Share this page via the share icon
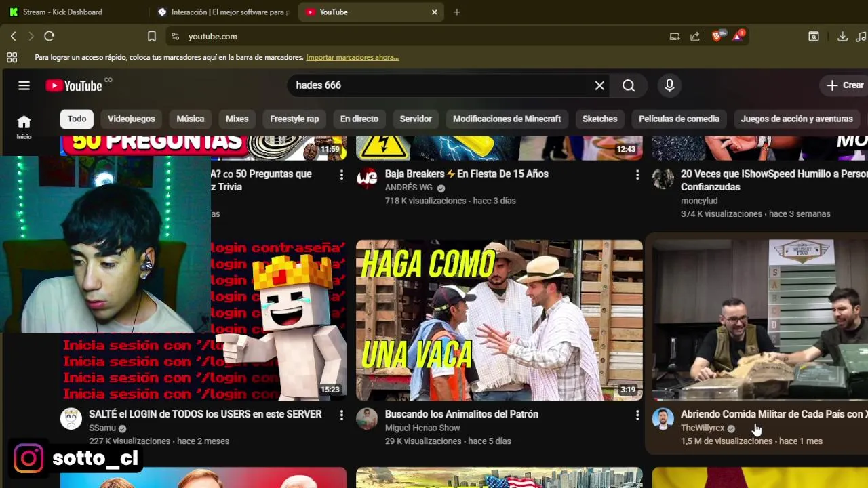 [x=695, y=37]
